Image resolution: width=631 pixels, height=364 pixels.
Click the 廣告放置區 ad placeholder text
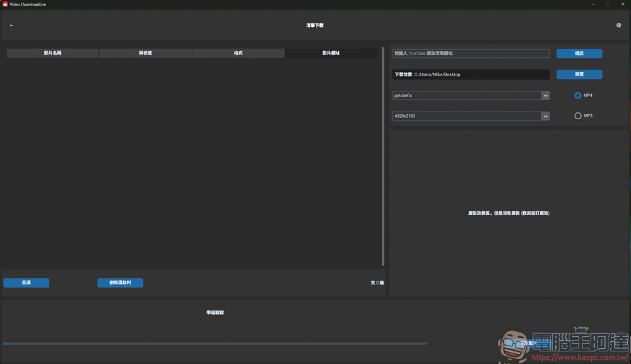click(x=509, y=213)
